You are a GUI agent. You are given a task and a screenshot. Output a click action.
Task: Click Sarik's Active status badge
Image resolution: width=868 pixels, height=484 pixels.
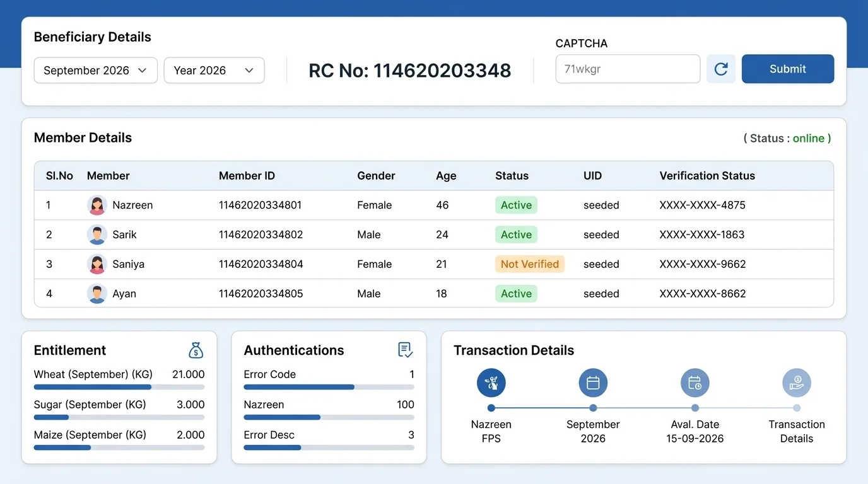pyautogui.click(x=516, y=234)
